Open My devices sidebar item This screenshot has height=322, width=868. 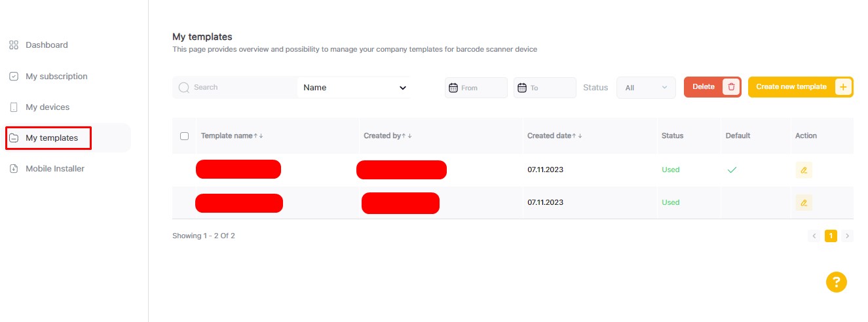point(47,107)
